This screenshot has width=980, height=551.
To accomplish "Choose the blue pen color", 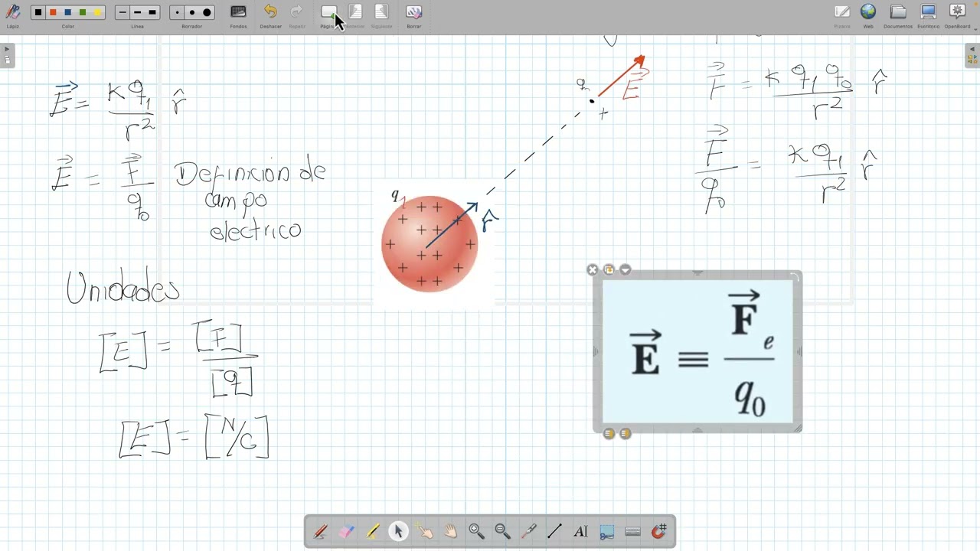I will [x=68, y=12].
